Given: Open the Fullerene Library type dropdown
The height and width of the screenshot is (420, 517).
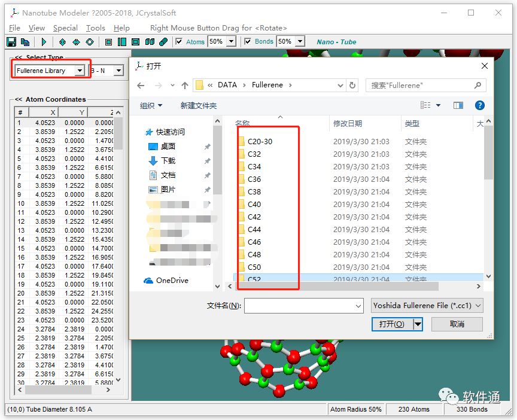Looking at the screenshot, I should point(80,71).
